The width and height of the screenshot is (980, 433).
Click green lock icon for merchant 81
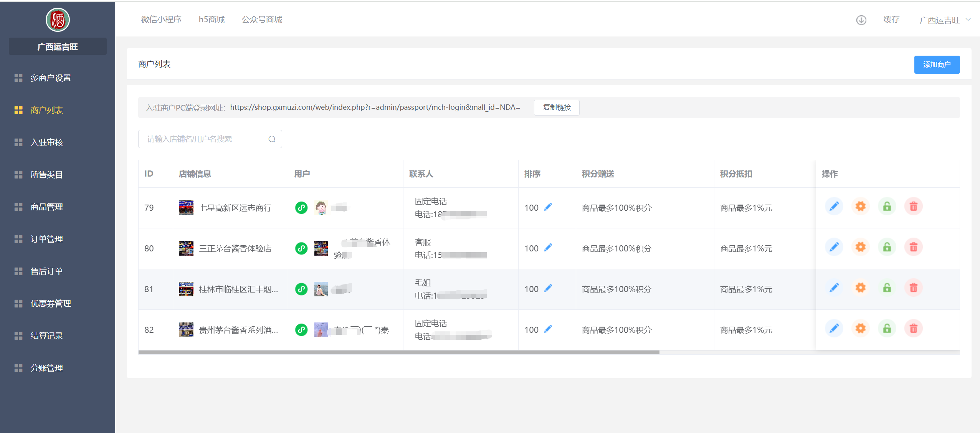pyautogui.click(x=887, y=288)
